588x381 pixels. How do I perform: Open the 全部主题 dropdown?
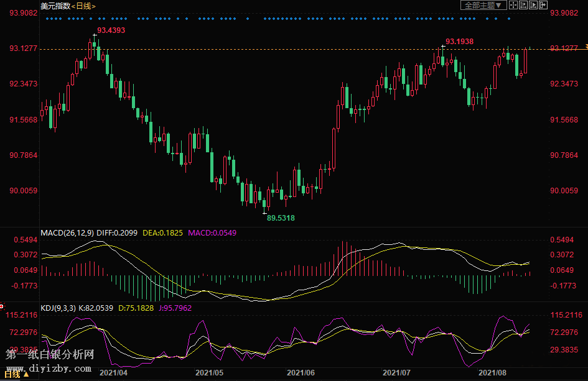(482, 6)
